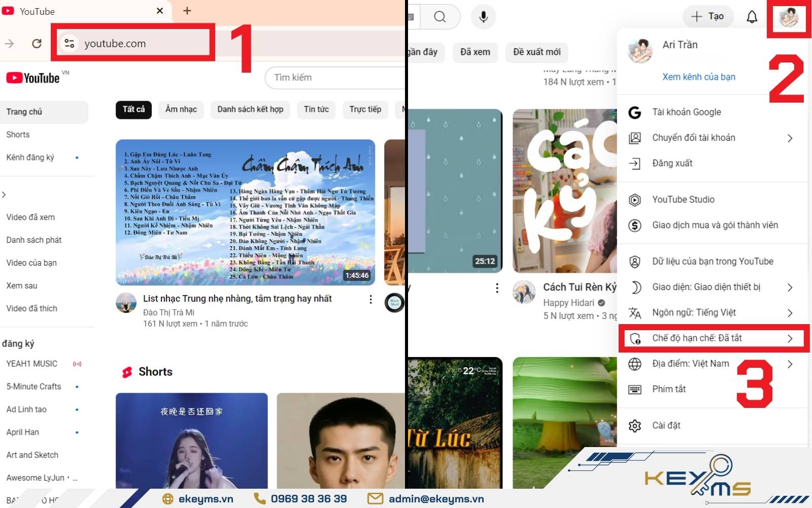Close the YouTube browser tab
Screen dimensions: 812x508
(x=160, y=11)
